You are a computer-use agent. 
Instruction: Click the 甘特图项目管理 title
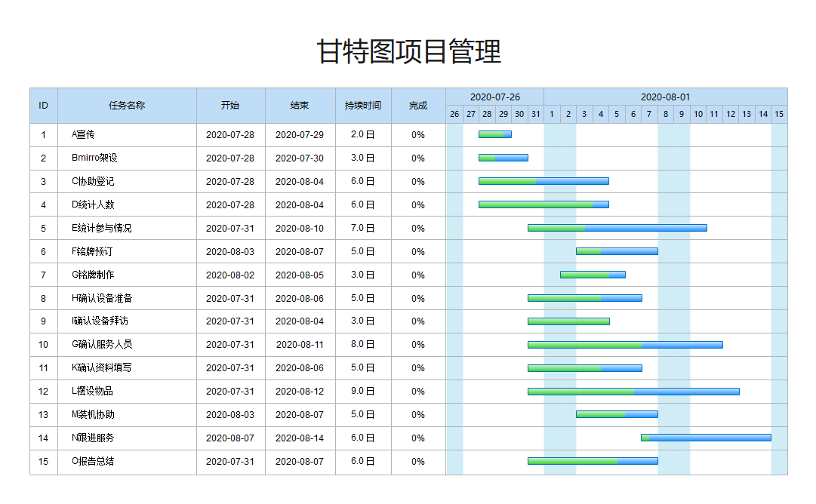[409, 51]
